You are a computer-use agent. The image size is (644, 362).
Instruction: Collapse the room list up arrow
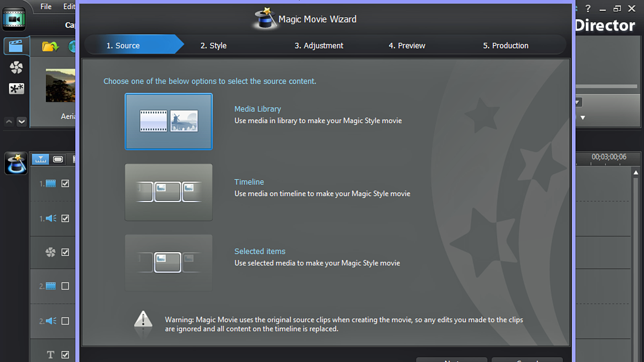[x=9, y=121]
